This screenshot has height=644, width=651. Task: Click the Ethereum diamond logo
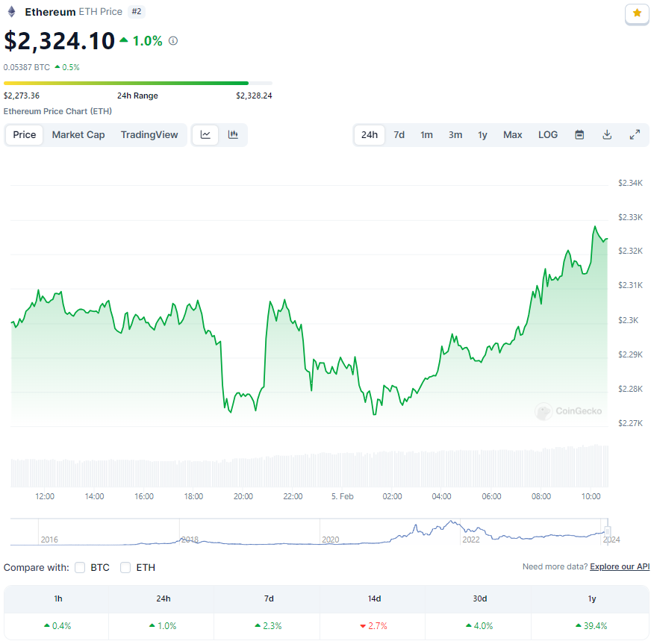click(12, 12)
